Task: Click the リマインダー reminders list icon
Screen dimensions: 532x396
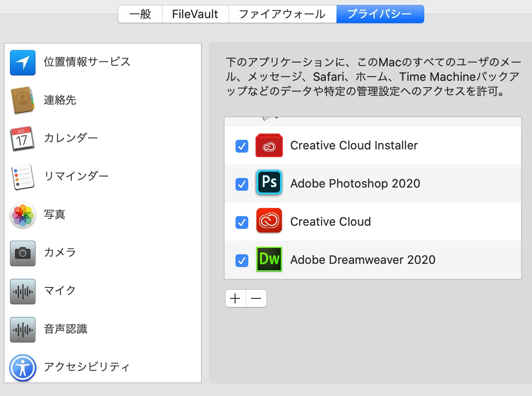Action: [x=23, y=177]
